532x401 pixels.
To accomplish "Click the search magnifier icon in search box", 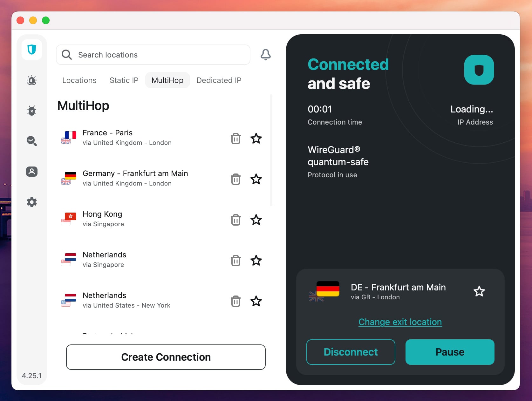I will point(67,55).
